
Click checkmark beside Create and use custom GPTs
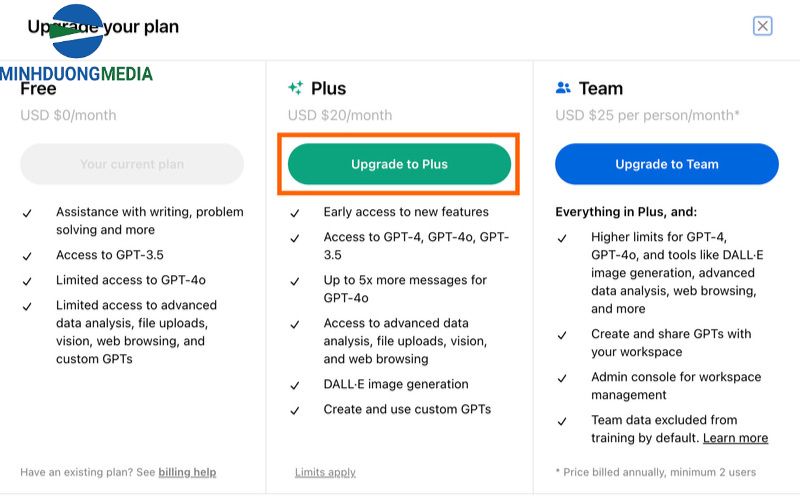click(295, 410)
